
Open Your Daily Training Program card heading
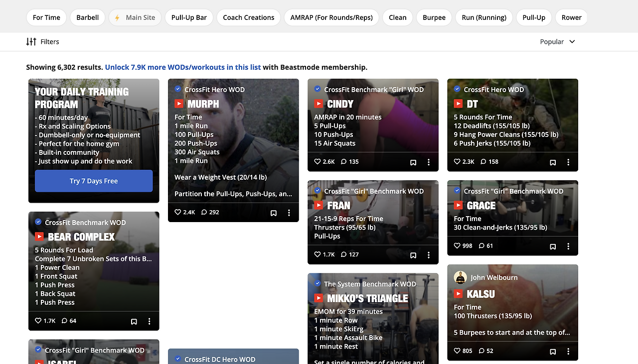82,98
